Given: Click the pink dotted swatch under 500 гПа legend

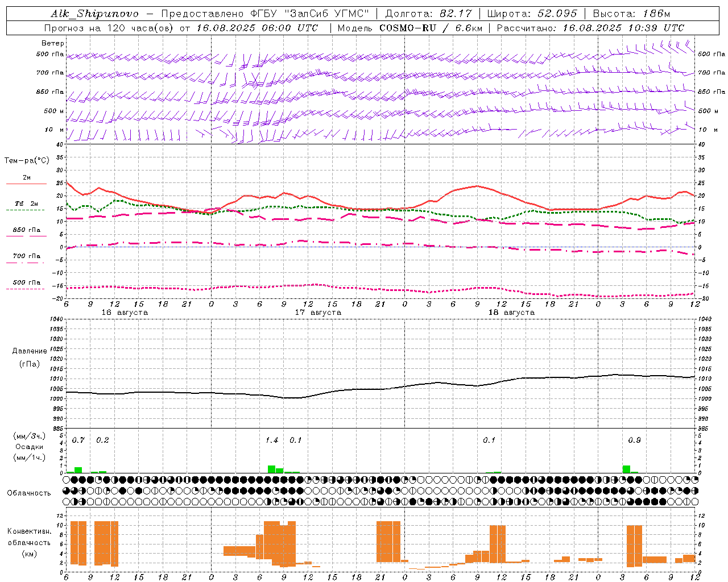Looking at the screenshot, I should (25, 289).
